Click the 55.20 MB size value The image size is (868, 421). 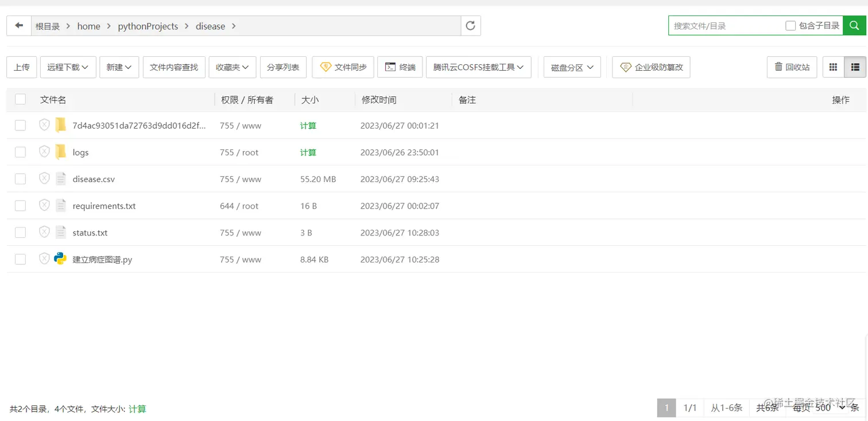tap(318, 179)
